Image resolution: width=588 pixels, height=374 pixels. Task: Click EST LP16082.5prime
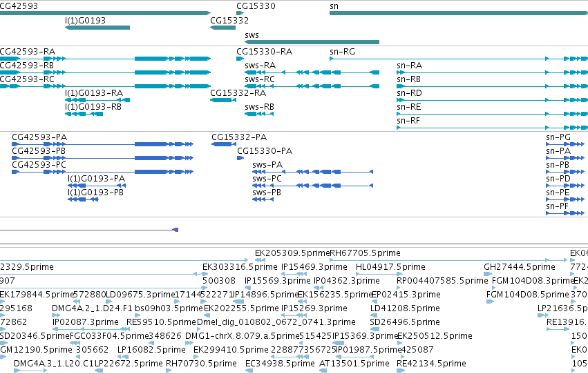(151, 350)
